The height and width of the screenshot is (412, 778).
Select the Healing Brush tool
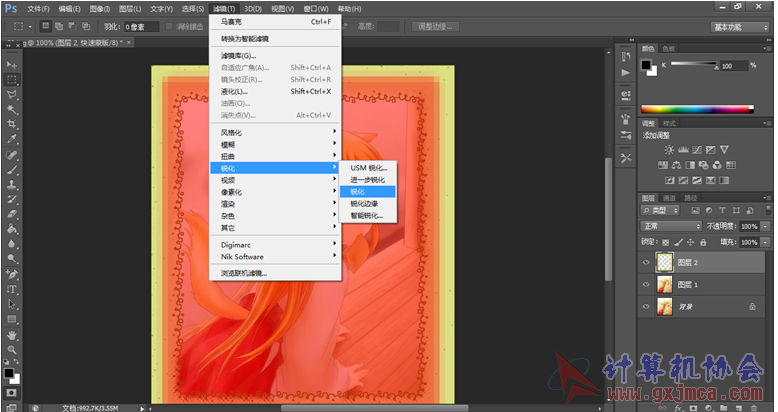tap(11, 155)
